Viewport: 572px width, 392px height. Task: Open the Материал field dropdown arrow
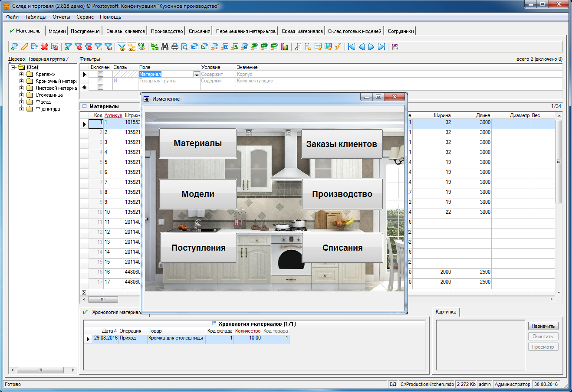click(197, 75)
